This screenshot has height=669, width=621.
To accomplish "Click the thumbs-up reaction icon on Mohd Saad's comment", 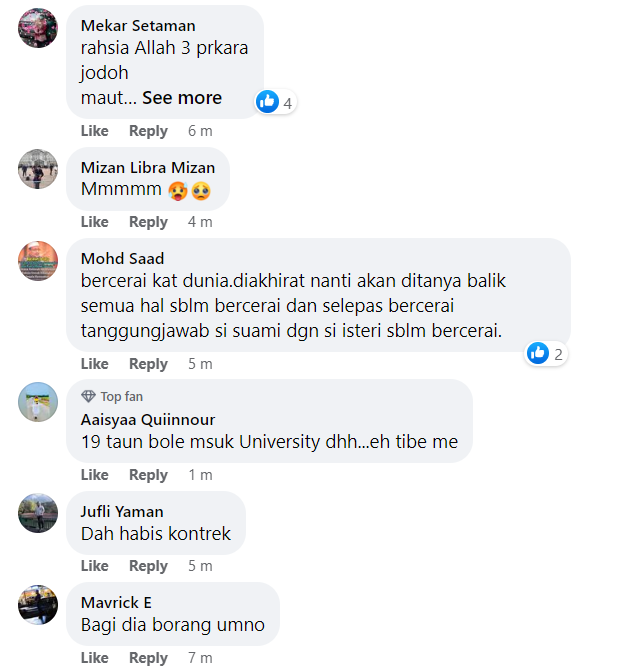I will pyautogui.click(x=538, y=353).
